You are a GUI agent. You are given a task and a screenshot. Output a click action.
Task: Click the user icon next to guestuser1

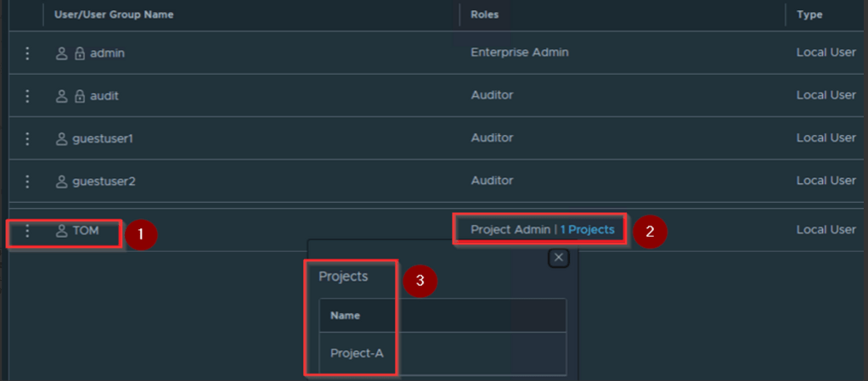click(61, 138)
